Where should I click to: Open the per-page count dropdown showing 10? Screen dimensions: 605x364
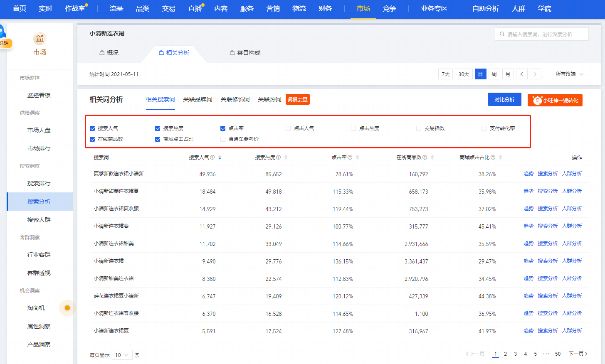click(x=122, y=355)
